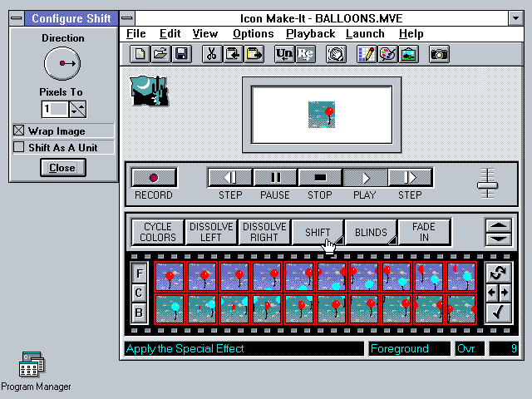
Task: Click the Shift effect button
Action: click(318, 232)
